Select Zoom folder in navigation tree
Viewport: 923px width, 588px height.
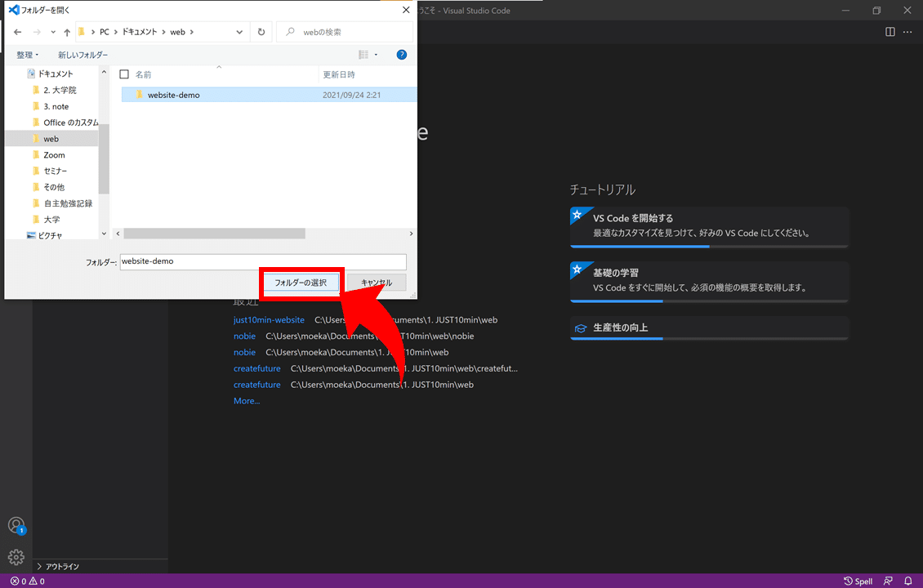tap(54, 155)
